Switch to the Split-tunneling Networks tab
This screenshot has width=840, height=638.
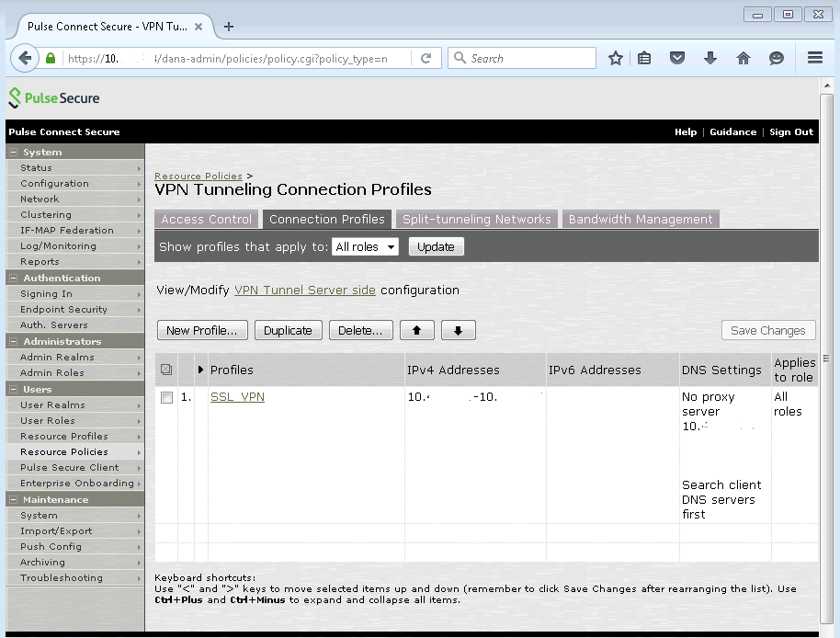476,219
